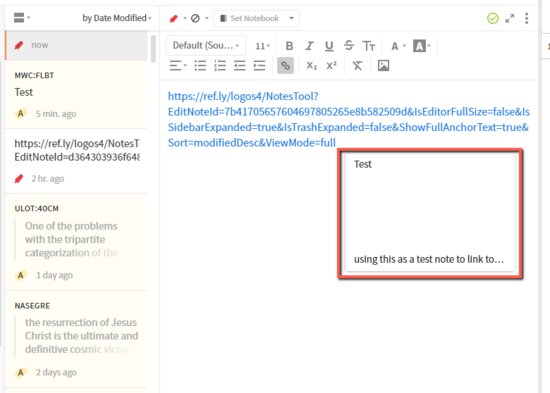This screenshot has width=550, height=393.
Task: Click the small caps (Tt) icon
Action: tap(369, 46)
